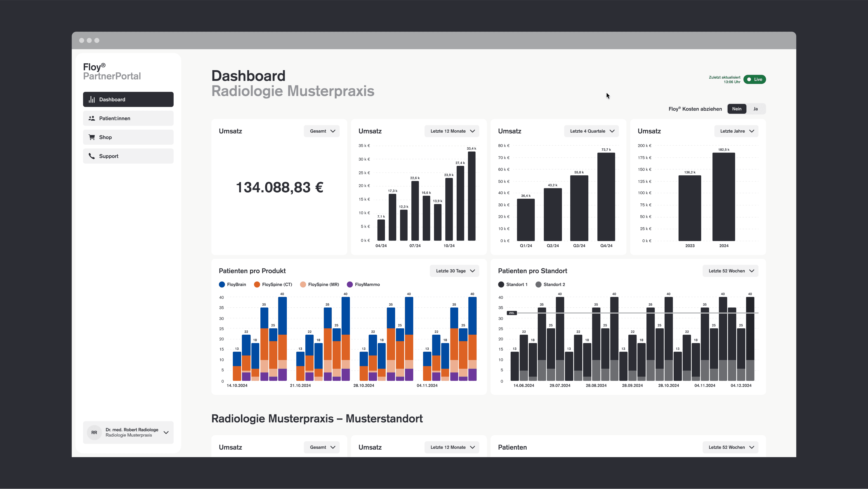Screen dimensions: 868x489
Task: Click the Shop cart icon
Action: click(92, 137)
